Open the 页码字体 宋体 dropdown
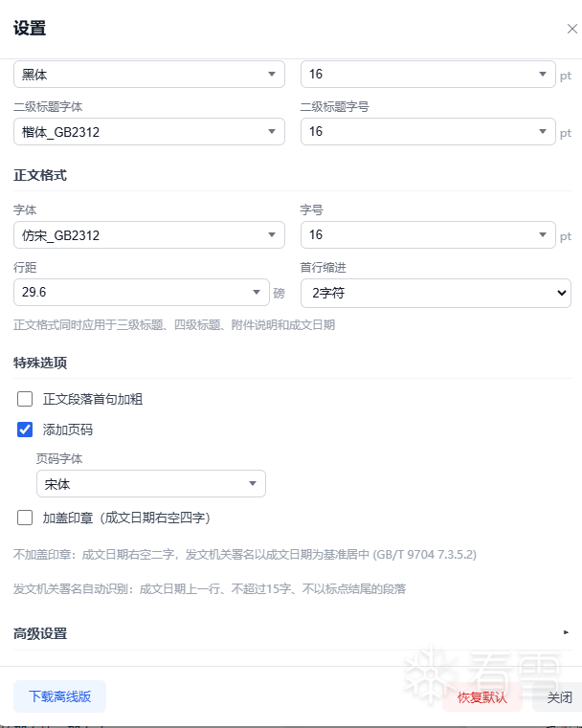This screenshot has width=582, height=728. coord(150,484)
